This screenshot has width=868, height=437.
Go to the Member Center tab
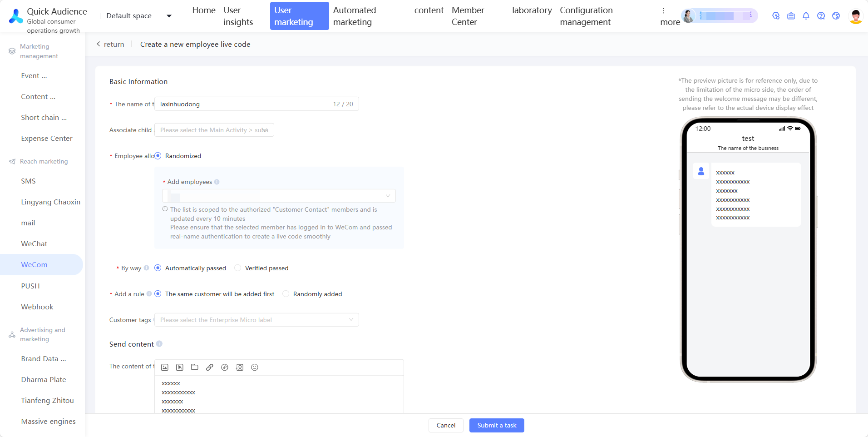point(468,16)
